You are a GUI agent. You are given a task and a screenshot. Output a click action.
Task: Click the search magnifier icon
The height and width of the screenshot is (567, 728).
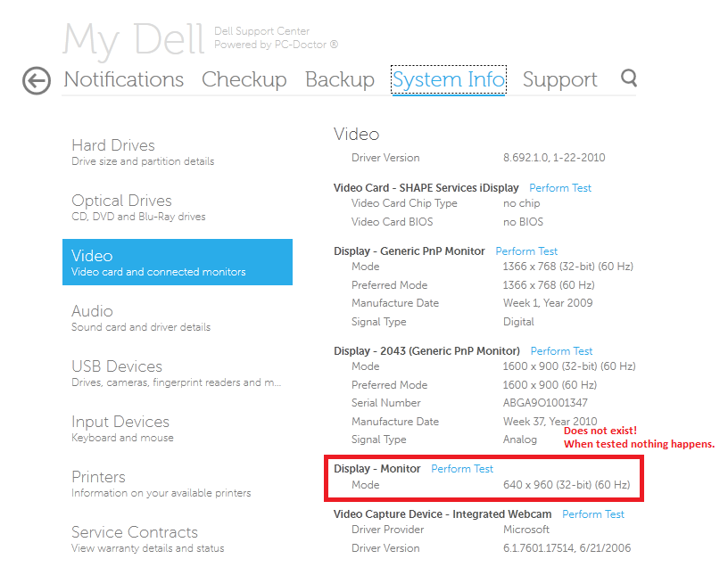click(x=628, y=78)
